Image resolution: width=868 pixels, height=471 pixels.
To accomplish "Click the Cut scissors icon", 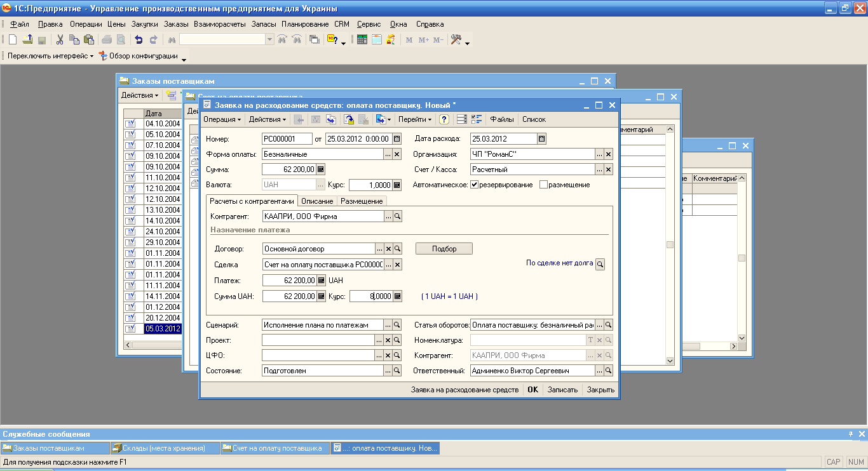I will [60, 39].
